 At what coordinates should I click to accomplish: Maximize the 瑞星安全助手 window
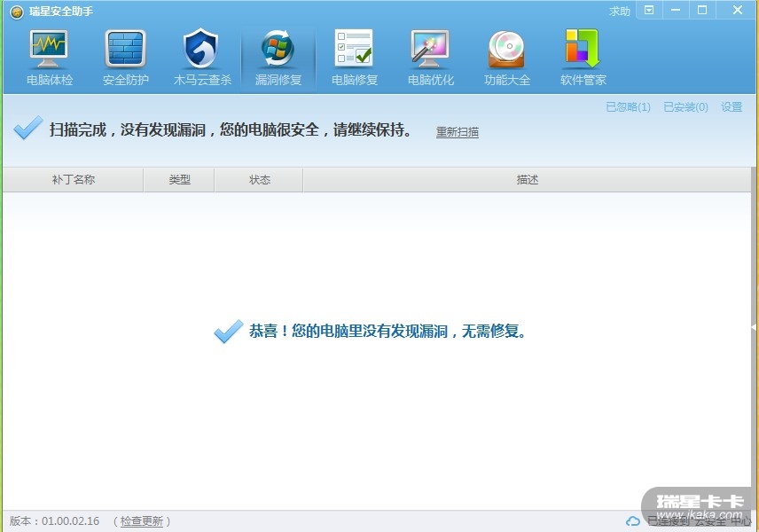(x=702, y=10)
